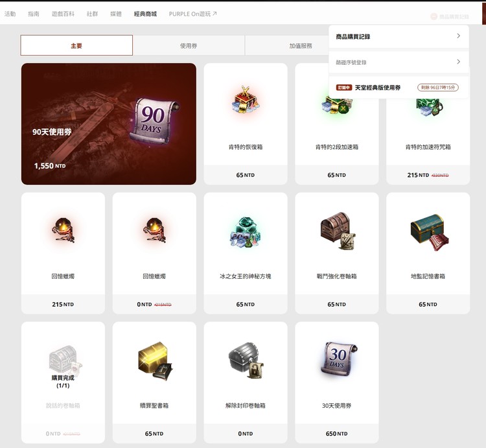Click the 90天使用券 banner title text
Viewport: 486px width, 448px height.
[x=52, y=132]
